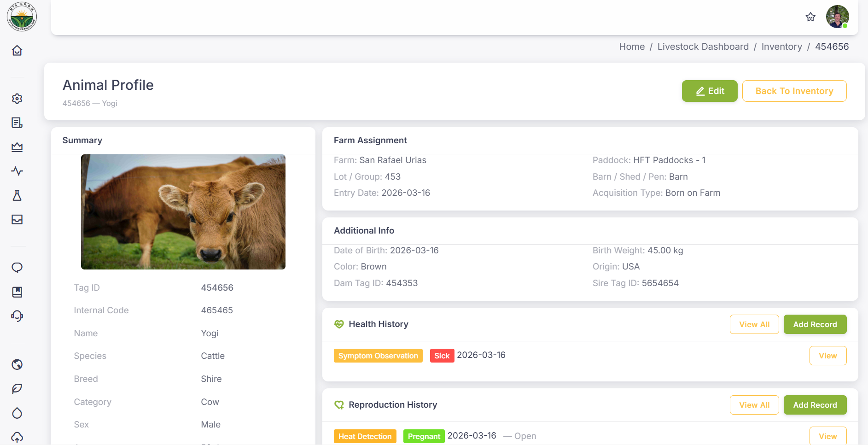The height and width of the screenshot is (445, 868).
Task: Click Paddock: HFT Paddocks - 1
Action: (x=649, y=160)
